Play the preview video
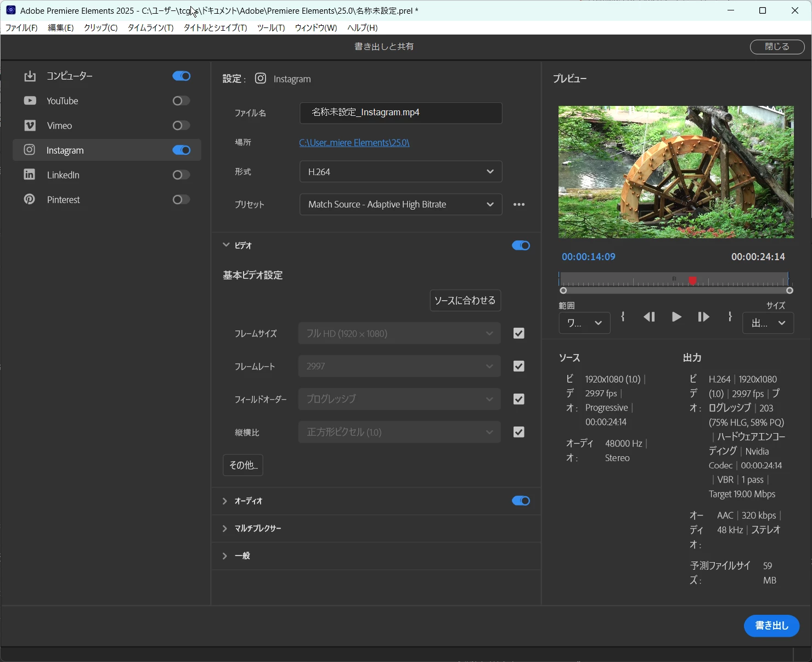Image resolution: width=812 pixels, height=662 pixels. pos(676,317)
